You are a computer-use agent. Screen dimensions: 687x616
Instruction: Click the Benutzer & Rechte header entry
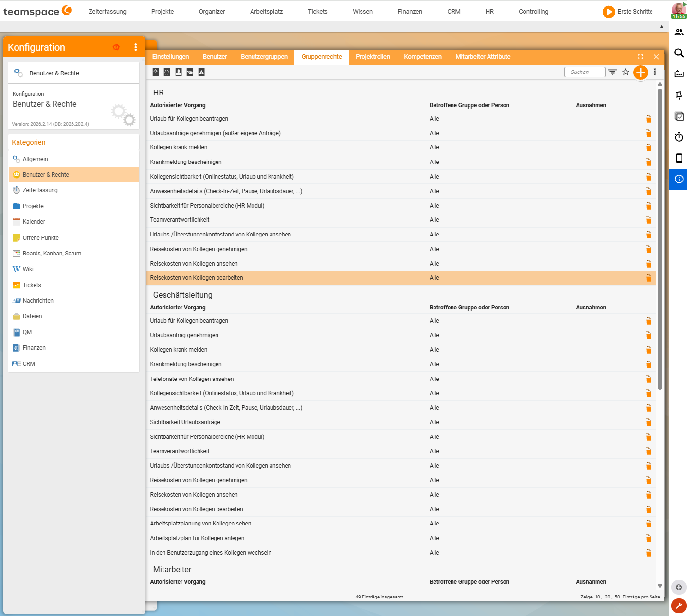pos(73,73)
